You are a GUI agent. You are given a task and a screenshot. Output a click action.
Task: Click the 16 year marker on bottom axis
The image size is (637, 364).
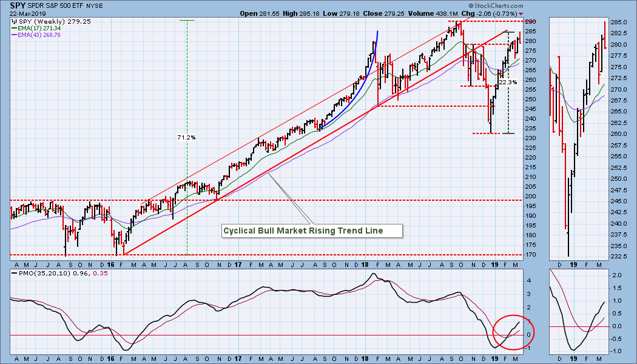click(x=110, y=359)
